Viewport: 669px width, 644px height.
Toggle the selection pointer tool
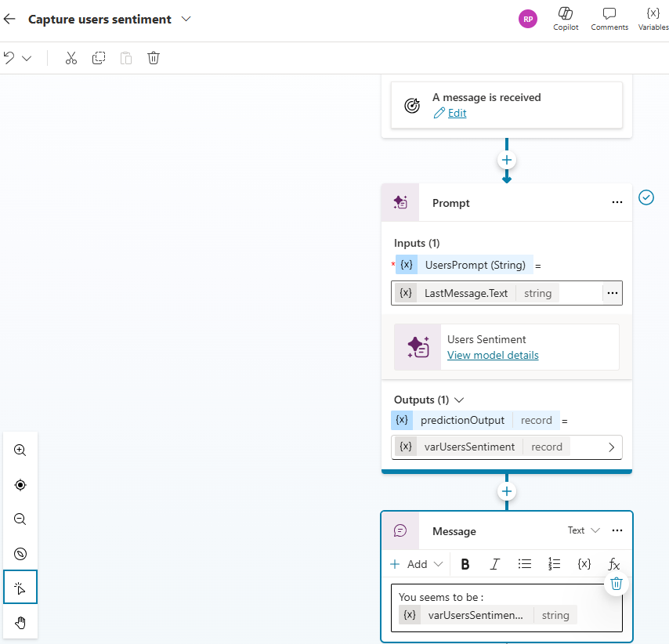pyautogui.click(x=20, y=588)
